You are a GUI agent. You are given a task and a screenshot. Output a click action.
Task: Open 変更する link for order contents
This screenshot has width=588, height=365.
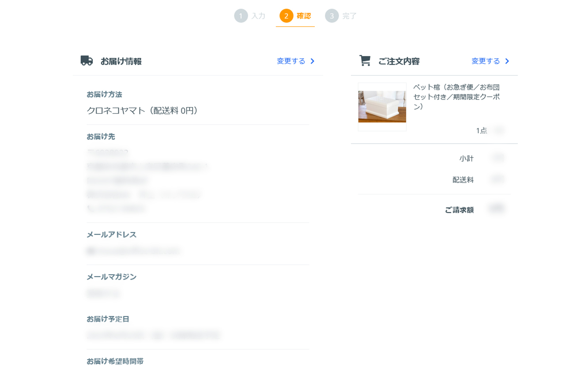(486, 61)
